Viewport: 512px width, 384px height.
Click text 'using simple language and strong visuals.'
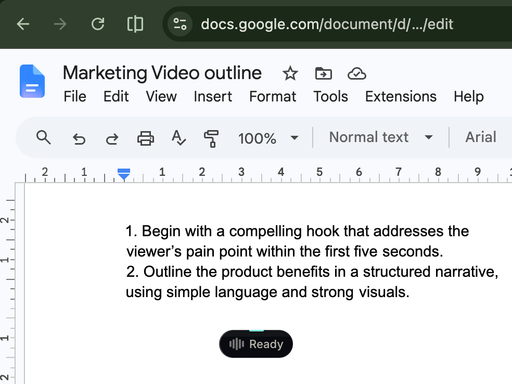pyautogui.click(x=268, y=292)
